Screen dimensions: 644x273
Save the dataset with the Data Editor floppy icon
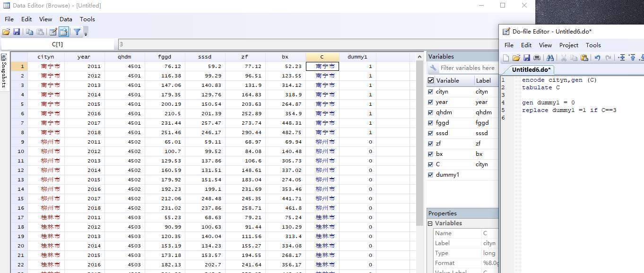pyautogui.click(x=17, y=32)
